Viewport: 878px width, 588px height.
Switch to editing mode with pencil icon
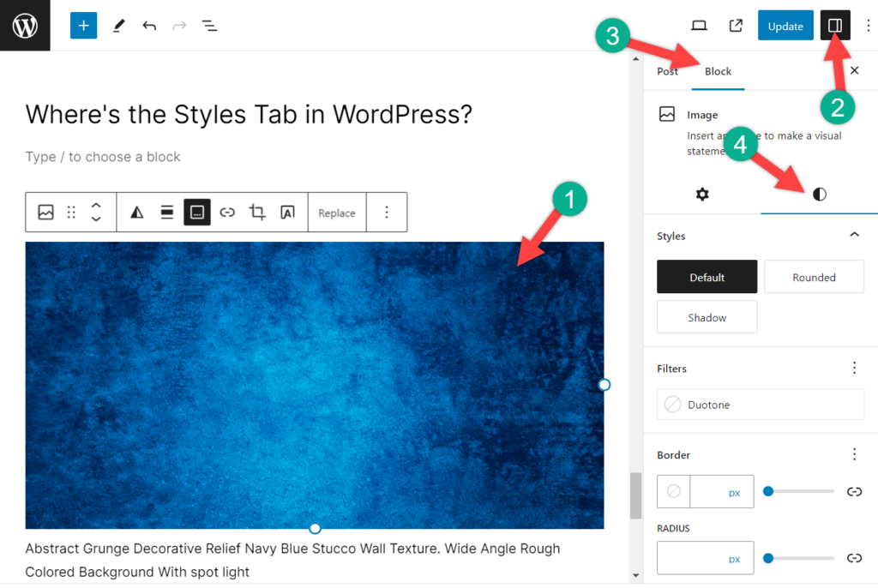(118, 25)
